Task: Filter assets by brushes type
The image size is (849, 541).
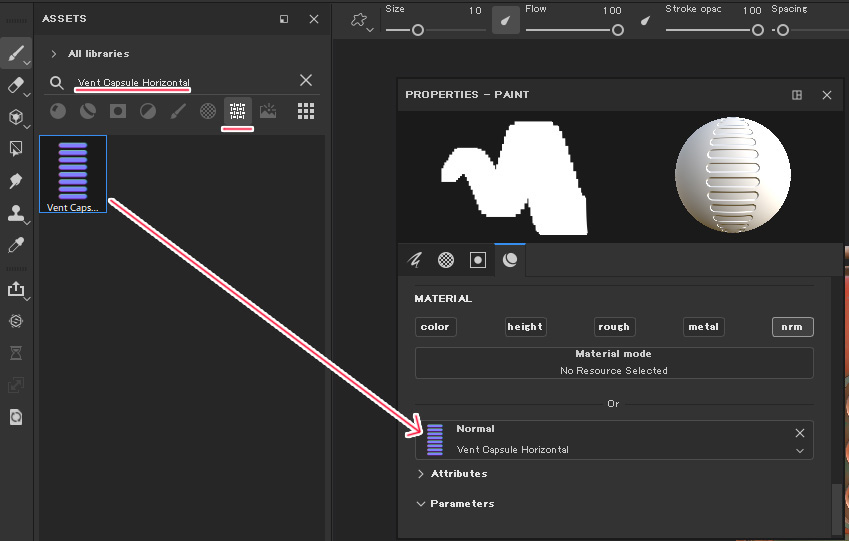Action: click(x=177, y=111)
